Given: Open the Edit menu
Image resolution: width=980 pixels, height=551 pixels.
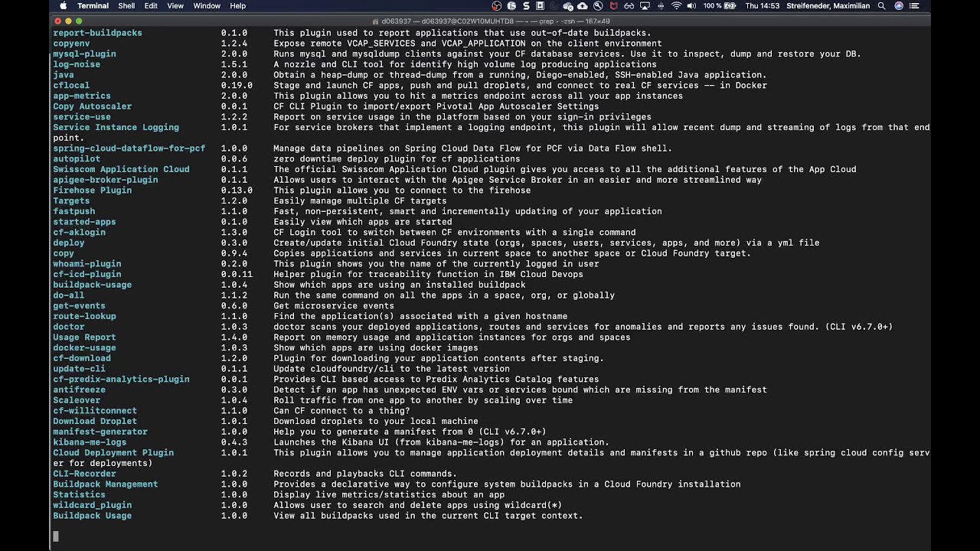Looking at the screenshot, I should (151, 5).
